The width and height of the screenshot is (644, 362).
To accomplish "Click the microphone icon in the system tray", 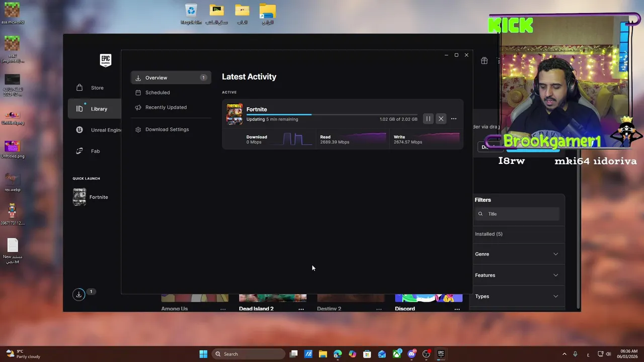I will point(575,354).
